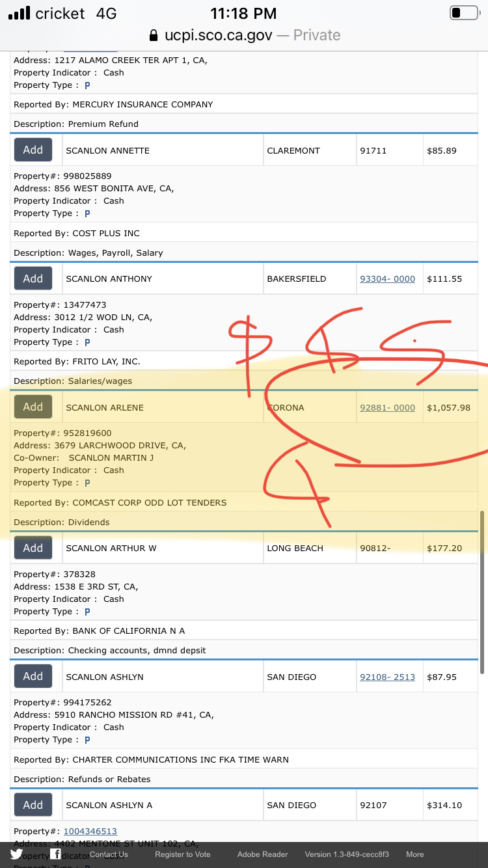Select the amount $1,057.98

[448, 407]
